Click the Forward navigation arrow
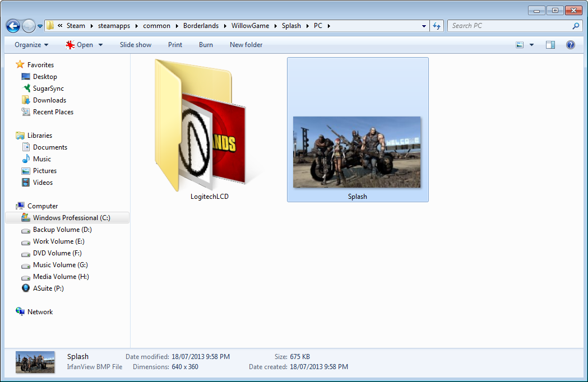This screenshot has width=588, height=382. pyautogui.click(x=29, y=26)
